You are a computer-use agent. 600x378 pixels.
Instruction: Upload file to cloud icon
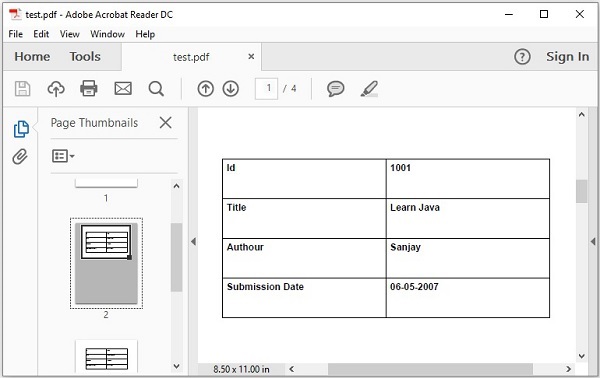pos(56,89)
